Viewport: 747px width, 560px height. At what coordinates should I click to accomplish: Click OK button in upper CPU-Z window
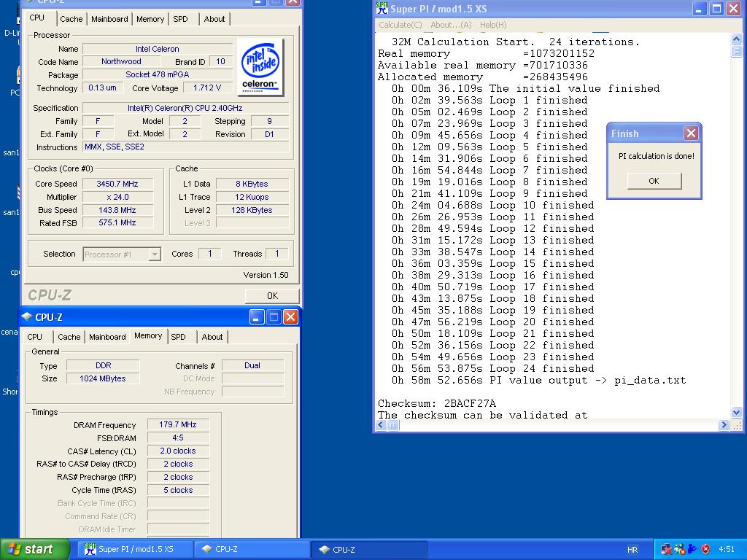point(272,296)
